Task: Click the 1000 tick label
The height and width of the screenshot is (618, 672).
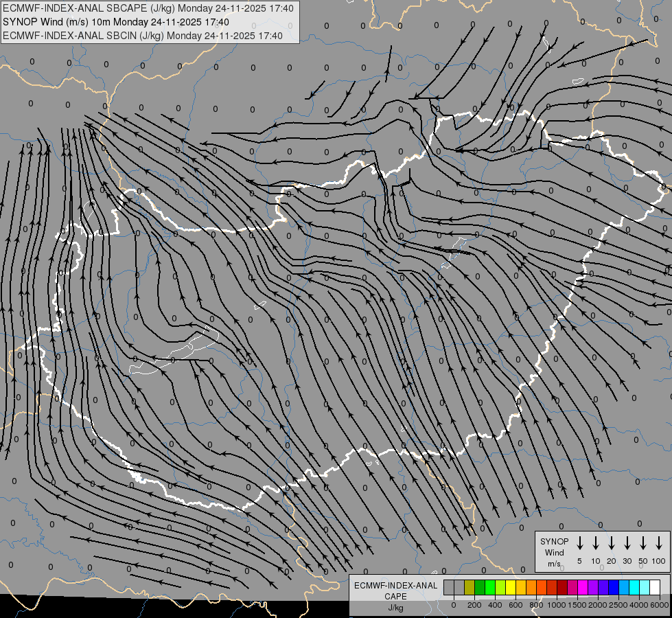Action: point(557,605)
